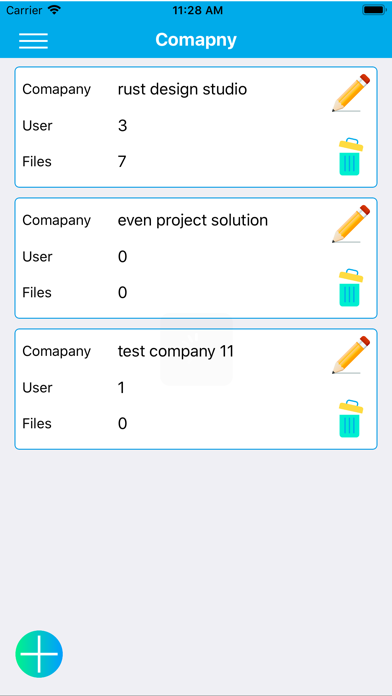Tap Files count 7 of rust design studio

pyautogui.click(x=122, y=162)
